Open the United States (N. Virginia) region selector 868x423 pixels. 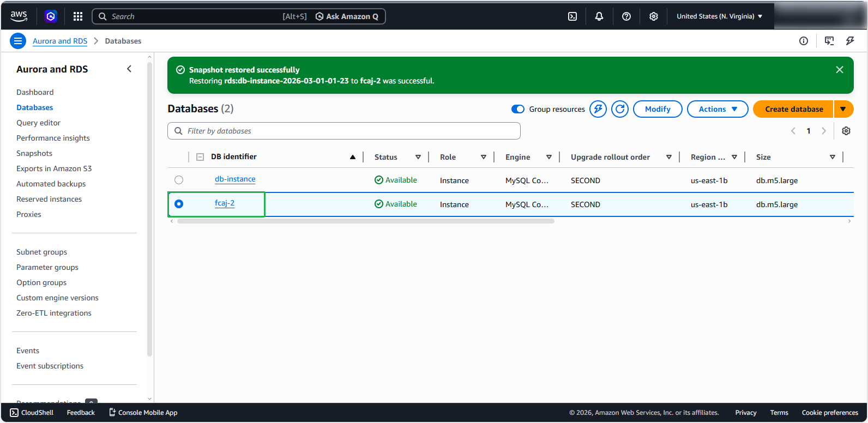pyautogui.click(x=720, y=16)
